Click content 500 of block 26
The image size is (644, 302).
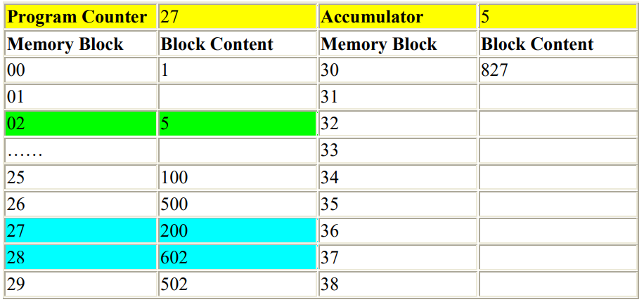click(x=238, y=204)
